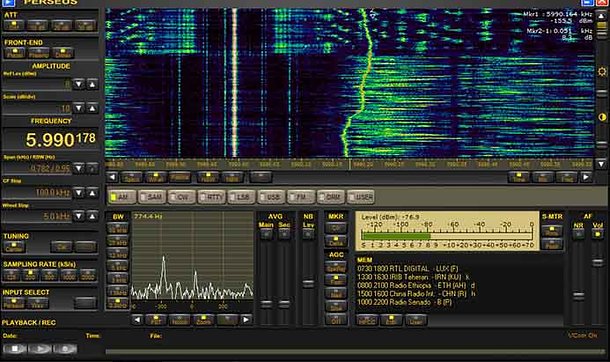Decrease the Span/RBW value

[x=79, y=168]
